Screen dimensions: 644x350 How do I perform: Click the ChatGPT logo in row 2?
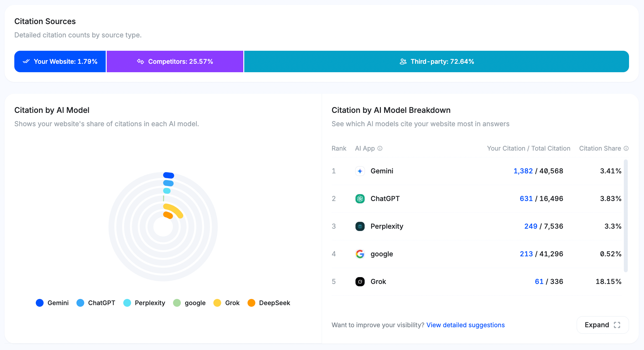[x=360, y=198]
